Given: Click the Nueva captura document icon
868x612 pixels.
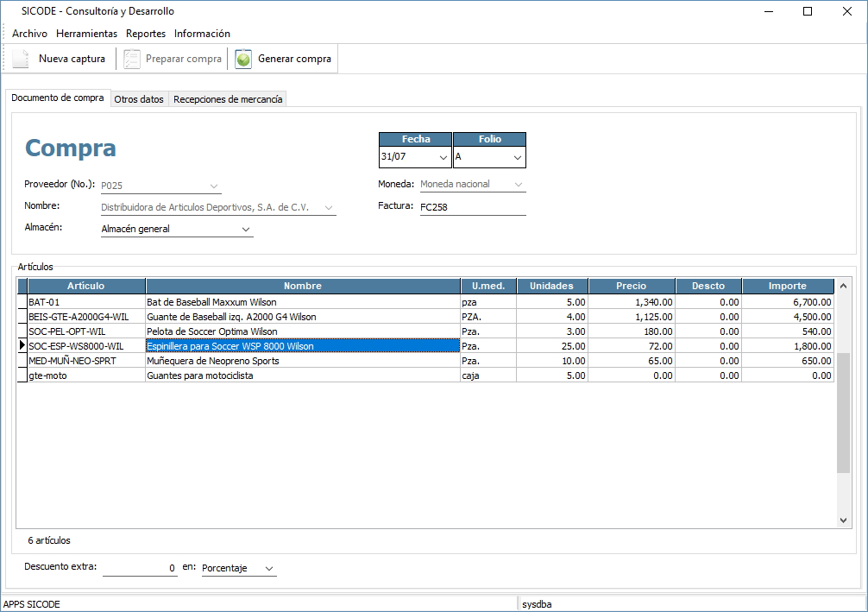Looking at the screenshot, I should 21,60.
